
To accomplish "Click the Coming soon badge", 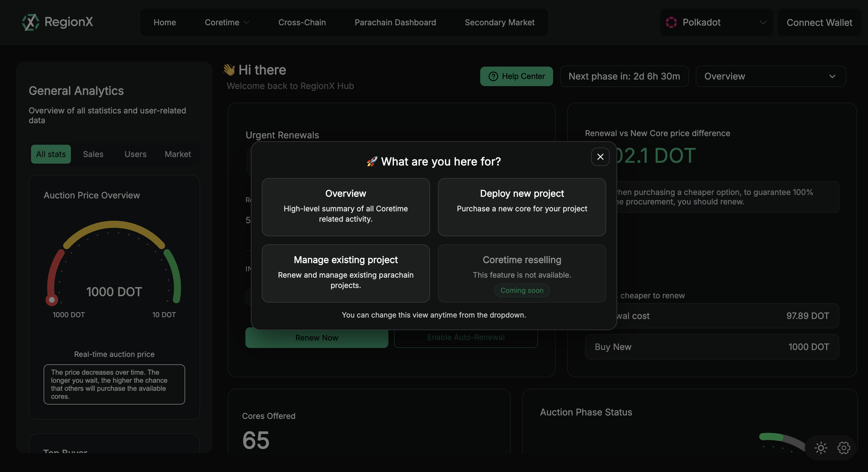I will click(x=522, y=291).
